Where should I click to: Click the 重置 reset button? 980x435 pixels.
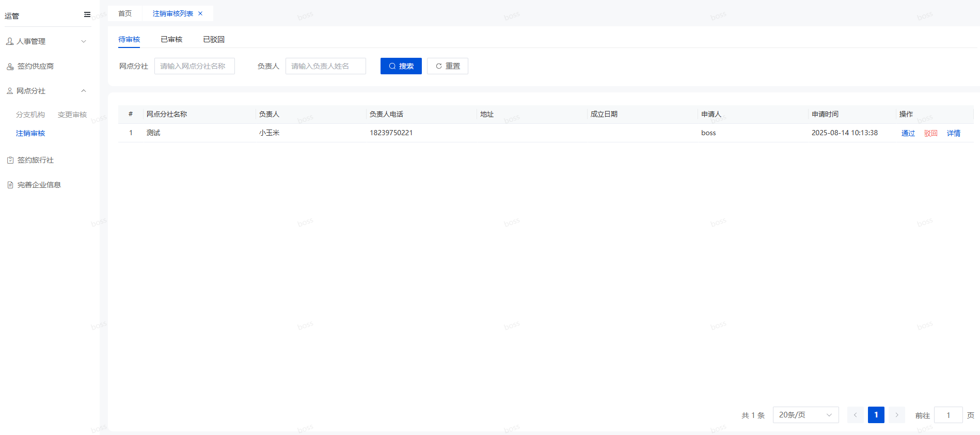click(x=448, y=66)
